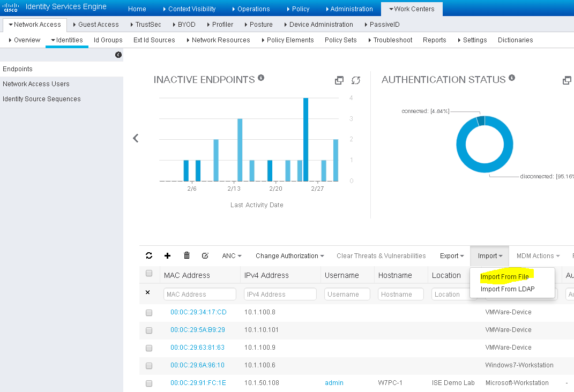The height and width of the screenshot is (392, 574).
Task: Open the TrustSec tab
Action: (146, 25)
